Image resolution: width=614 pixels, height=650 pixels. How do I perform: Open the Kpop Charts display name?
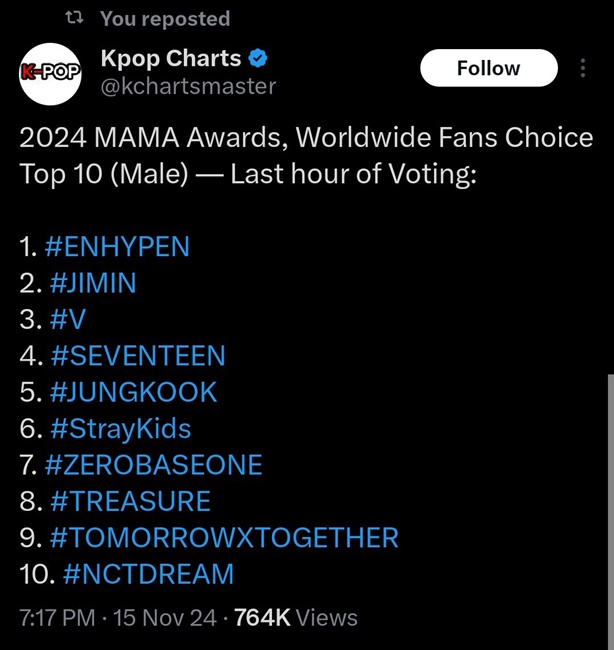click(x=171, y=59)
